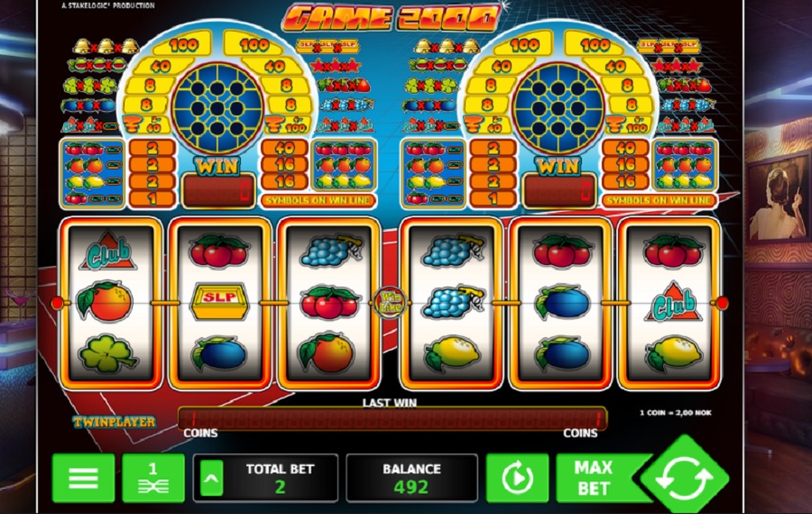Click the LAST WIN coins meter bar
The width and height of the screenshot is (812, 514).
[392, 418]
